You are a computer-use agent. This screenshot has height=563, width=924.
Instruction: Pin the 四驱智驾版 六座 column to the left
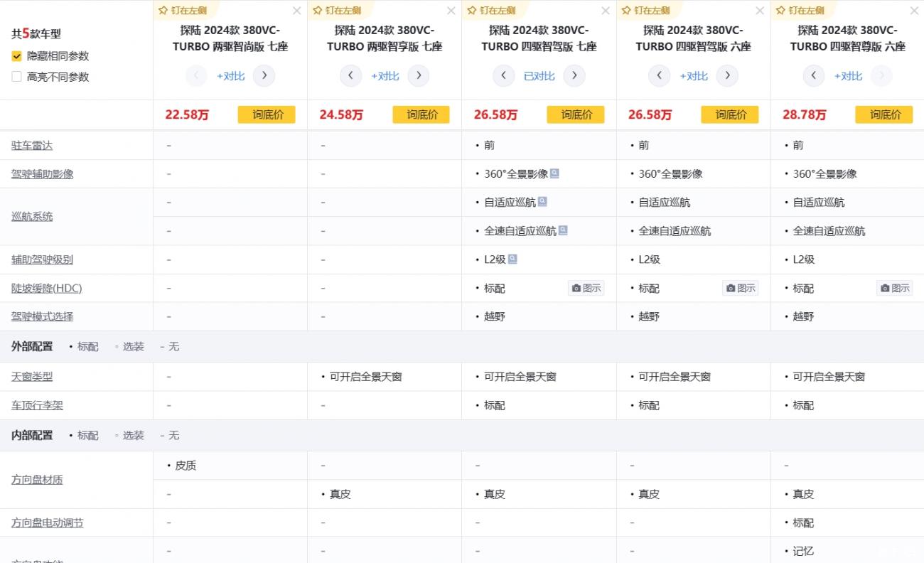click(x=646, y=11)
